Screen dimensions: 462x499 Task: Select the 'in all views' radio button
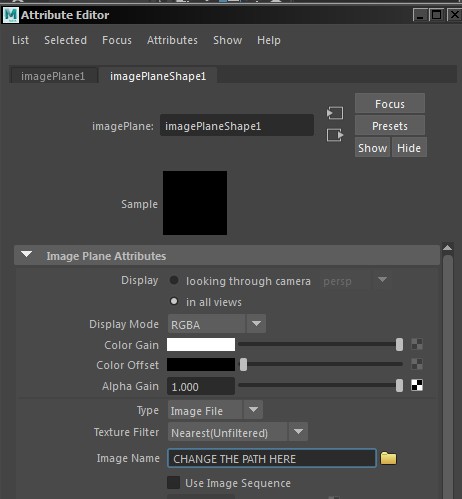click(x=174, y=301)
